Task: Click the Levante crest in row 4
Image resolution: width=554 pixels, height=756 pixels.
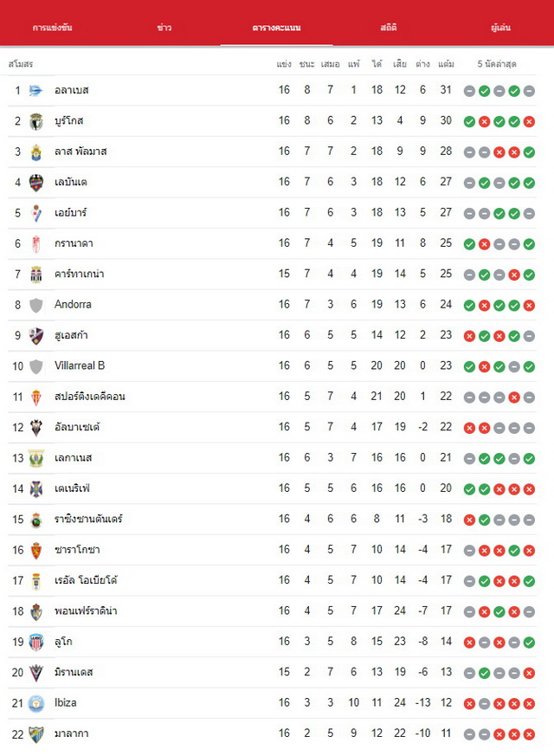Action: point(36,182)
